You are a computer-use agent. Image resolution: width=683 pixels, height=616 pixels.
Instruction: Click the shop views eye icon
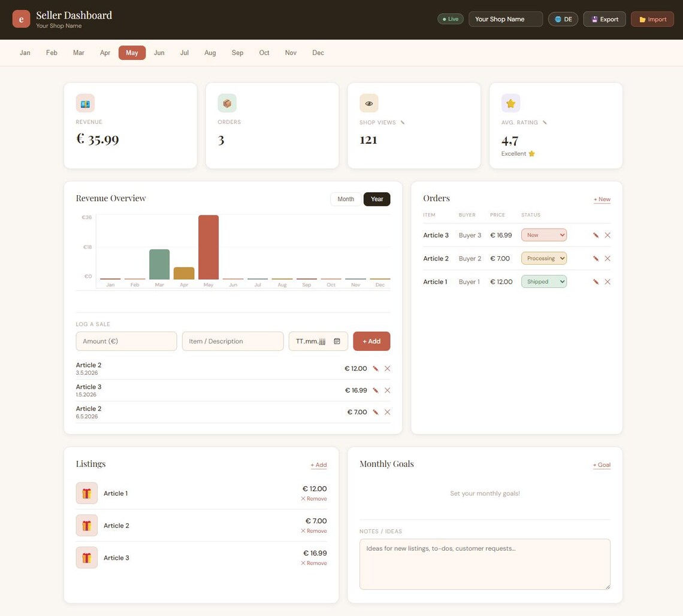click(369, 104)
